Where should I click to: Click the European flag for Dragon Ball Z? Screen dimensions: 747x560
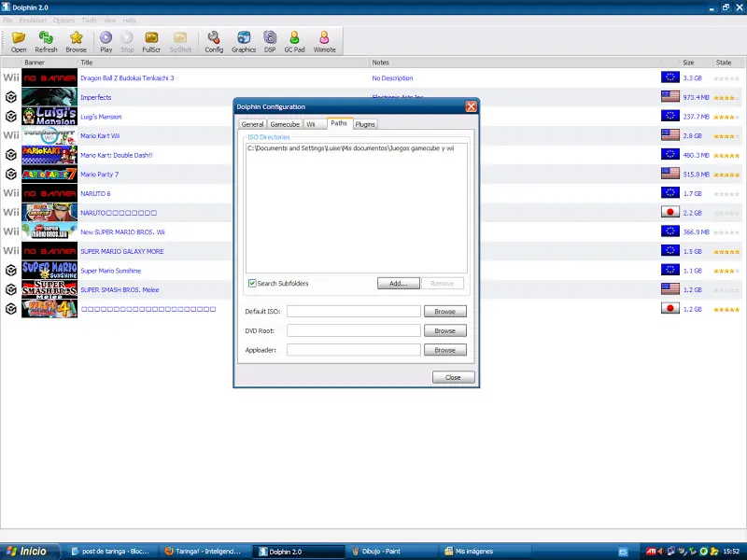click(x=669, y=77)
